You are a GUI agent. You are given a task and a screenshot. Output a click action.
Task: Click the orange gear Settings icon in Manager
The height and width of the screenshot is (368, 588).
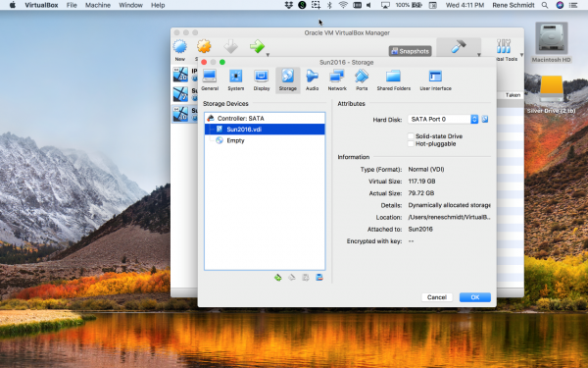coord(204,46)
